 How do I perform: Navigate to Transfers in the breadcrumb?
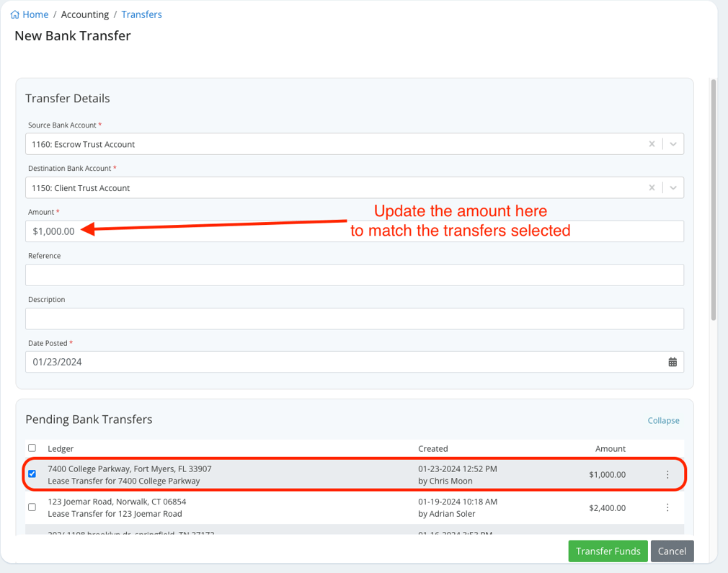(141, 14)
